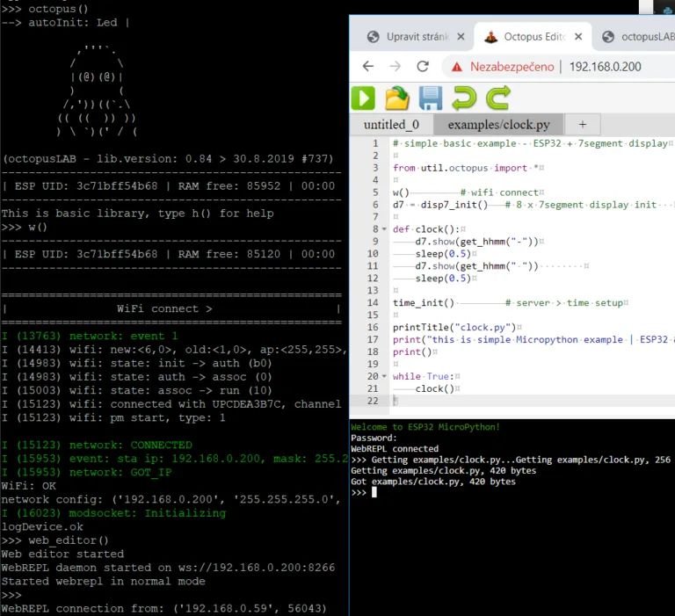Click 'octopus()' command in terminal
The image size is (675, 616).
click(x=58, y=9)
